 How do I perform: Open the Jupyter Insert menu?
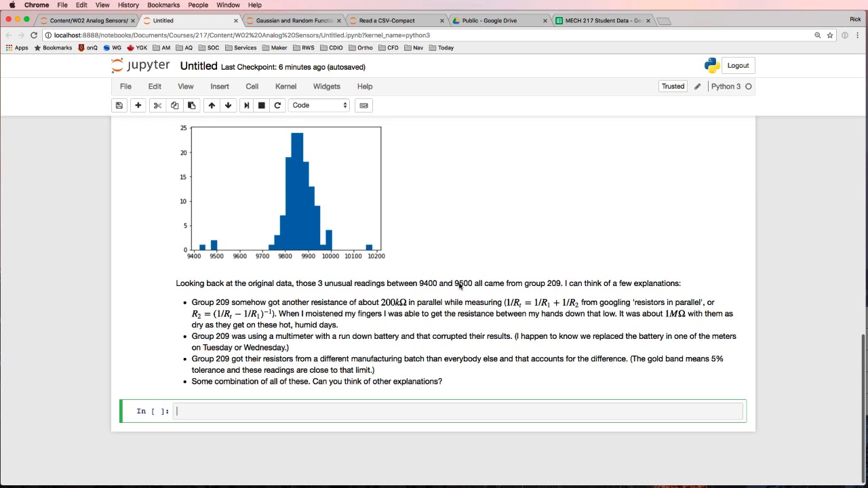[220, 86]
